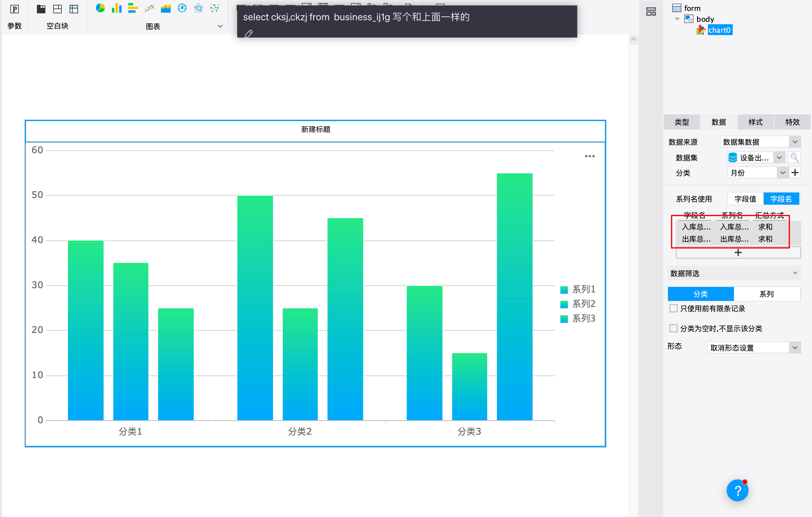Click 求和 summary in 入库总 row
The width and height of the screenshot is (812, 517).
click(765, 227)
